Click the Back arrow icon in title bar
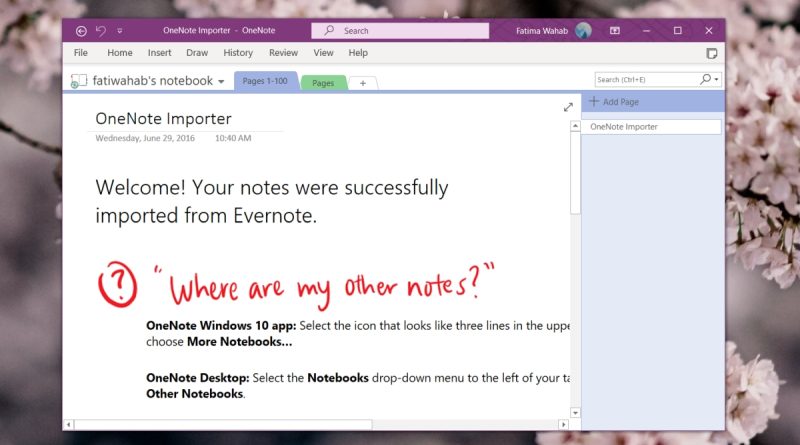The width and height of the screenshot is (800, 445). tap(81, 31)
